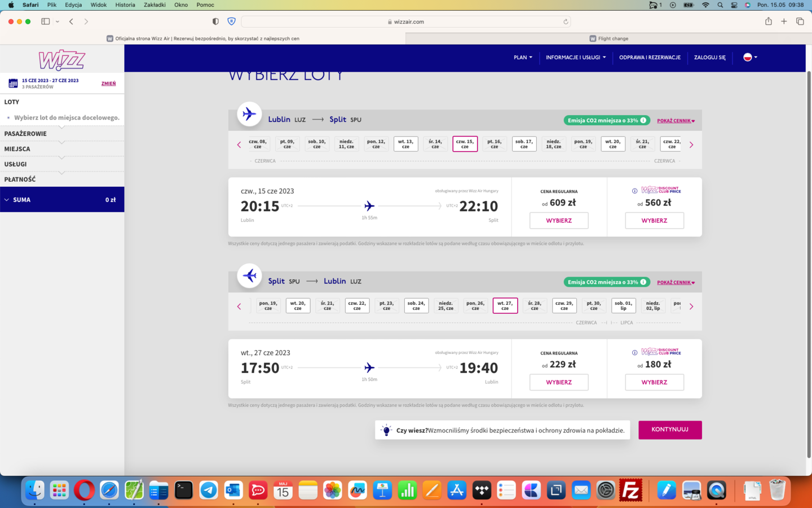Click ZALOGUJ SIĘ to log in

point(709,58)
